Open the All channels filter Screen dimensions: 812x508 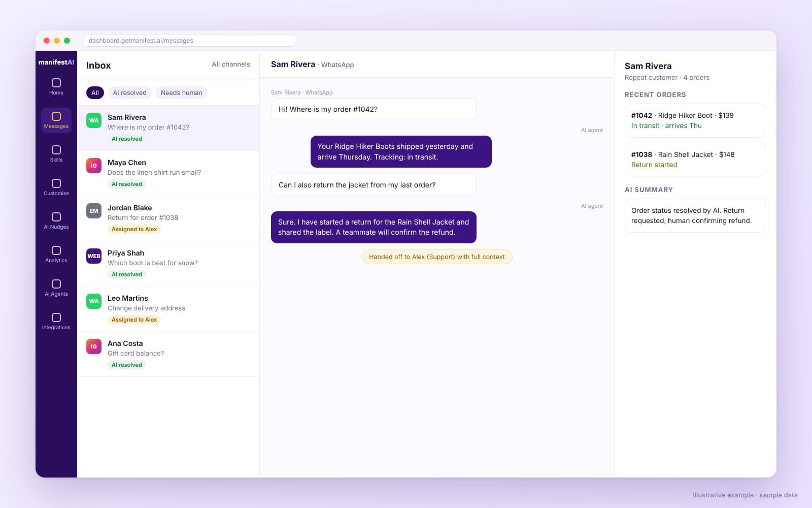(231, 65)
